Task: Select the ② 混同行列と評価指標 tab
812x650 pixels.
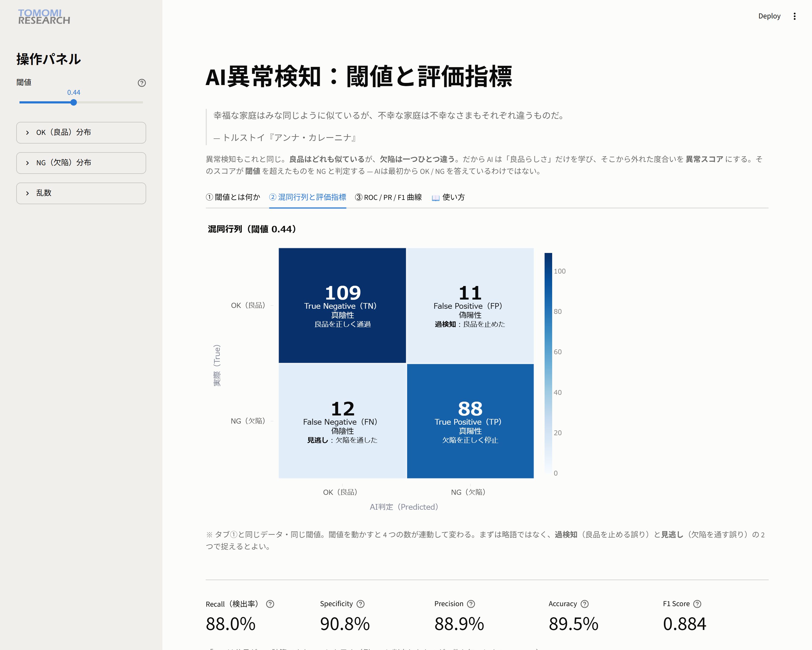Action: [x=307, y=197]
